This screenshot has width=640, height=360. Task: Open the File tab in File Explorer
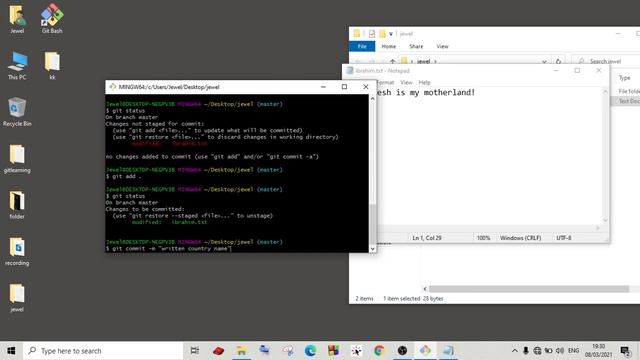click(362, 47)
